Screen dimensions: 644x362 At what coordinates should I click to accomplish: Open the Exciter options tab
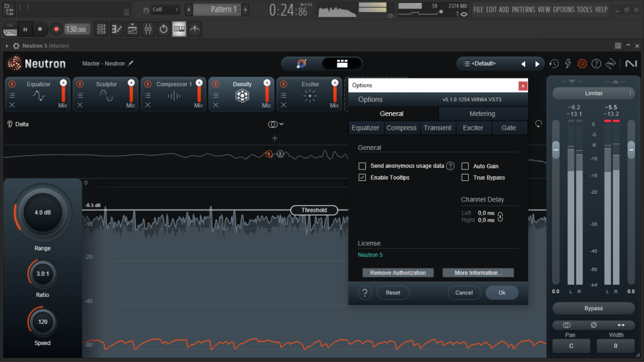[x=473, y=128]
